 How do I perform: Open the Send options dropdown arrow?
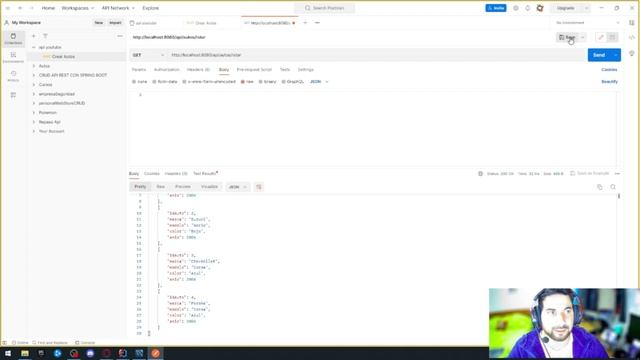coord(616,55)
